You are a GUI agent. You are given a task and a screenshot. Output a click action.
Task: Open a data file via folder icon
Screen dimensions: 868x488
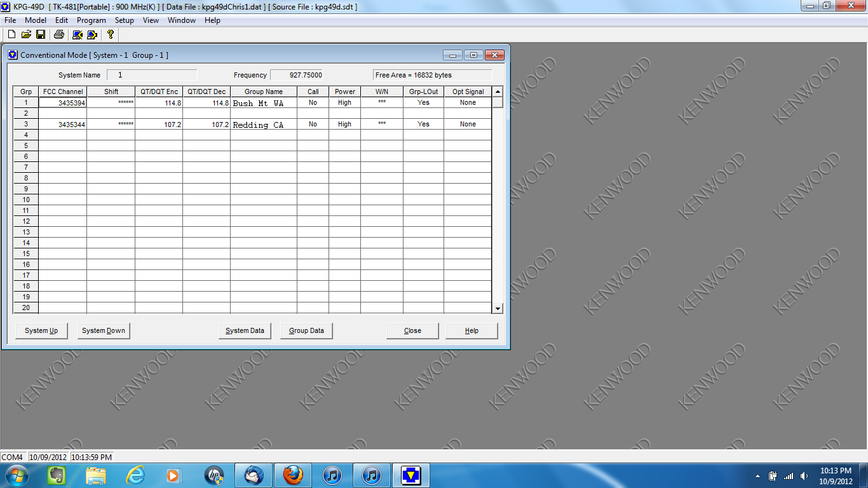pyautogui.click(x=26, y=34)
